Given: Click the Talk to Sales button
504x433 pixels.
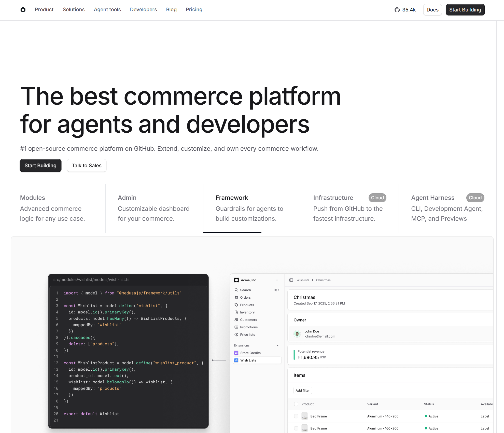Looking at the screenshot, I should coord(87,165).
